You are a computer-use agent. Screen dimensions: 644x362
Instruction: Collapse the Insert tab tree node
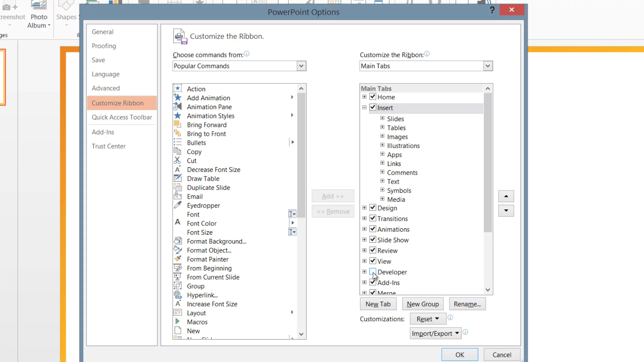[x=364, y=108]
